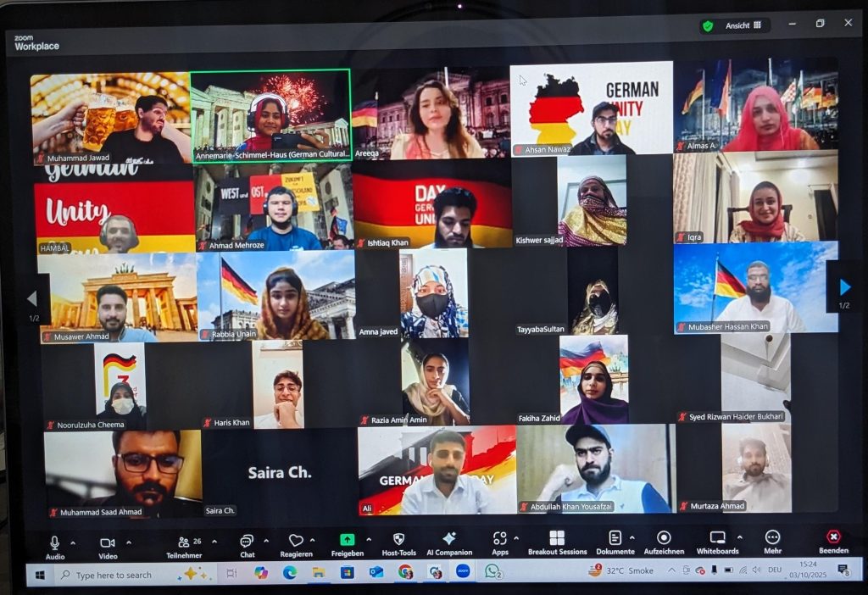Open the Breakout Sessions panel
The width and height of the screenshot is (868, 595).
pos(557,540)
